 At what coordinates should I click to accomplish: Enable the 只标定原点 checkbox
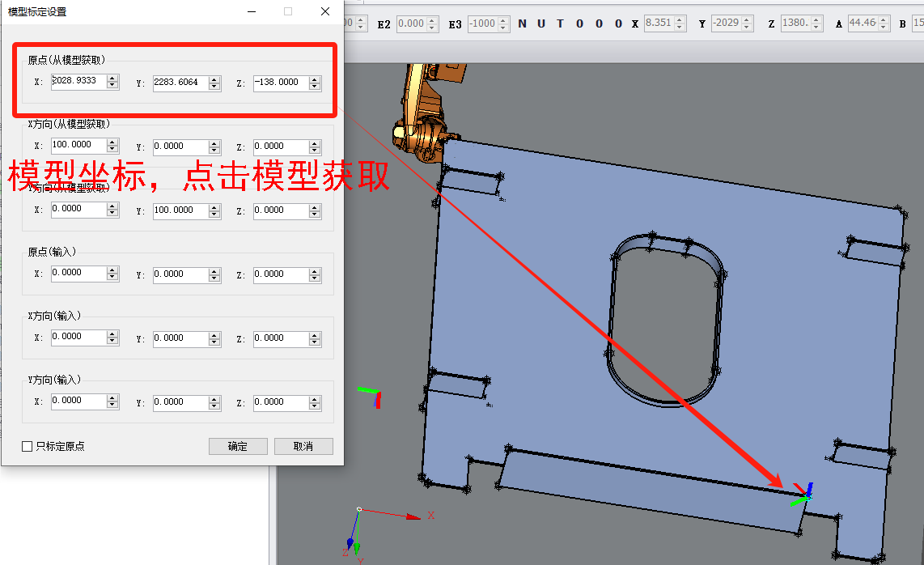(x=28, y=446)
